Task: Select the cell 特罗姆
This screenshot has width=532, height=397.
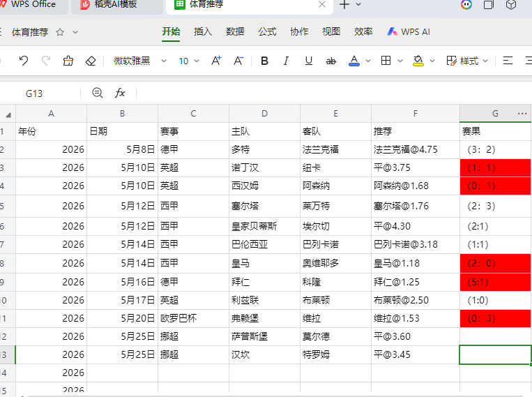Action: coord(335,355)
